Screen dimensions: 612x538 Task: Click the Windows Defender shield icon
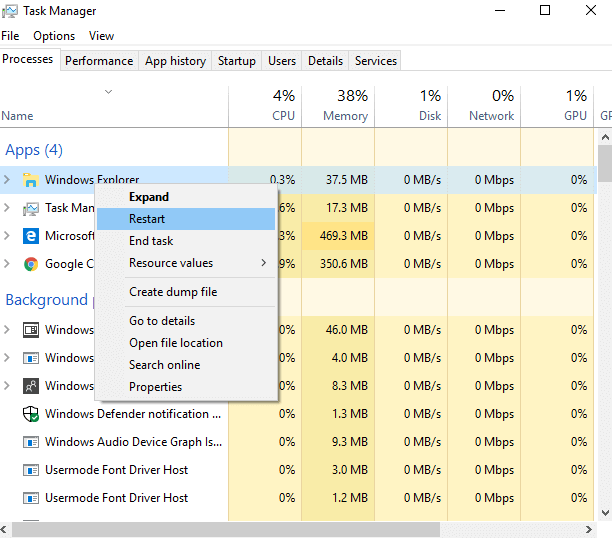pos(31,414)
